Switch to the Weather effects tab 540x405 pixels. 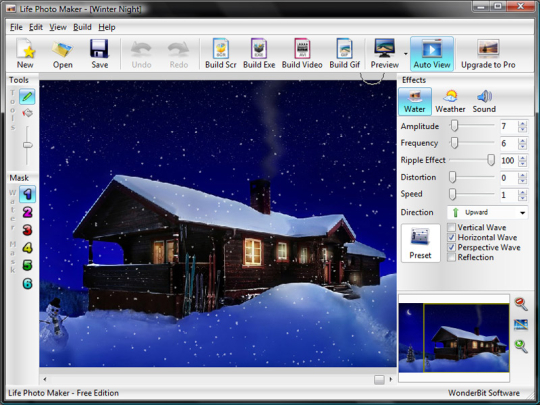[450, 101]
